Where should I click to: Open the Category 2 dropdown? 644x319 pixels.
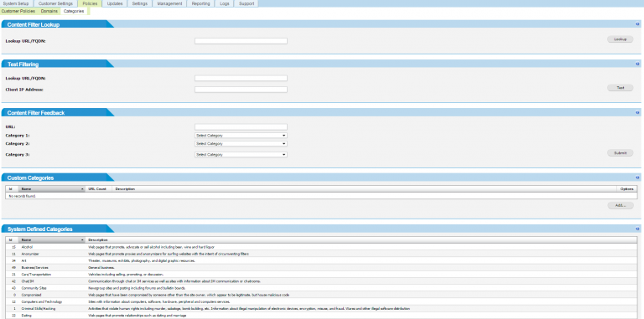241,144
